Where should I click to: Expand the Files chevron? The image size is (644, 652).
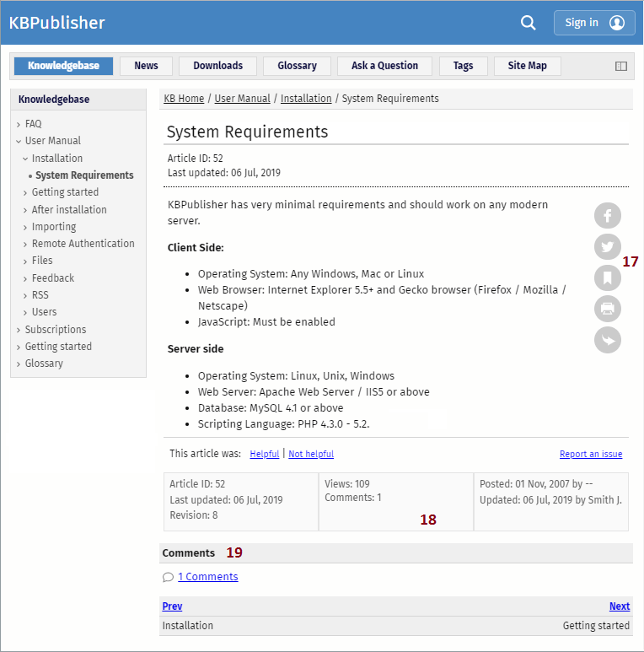point(25,261)
